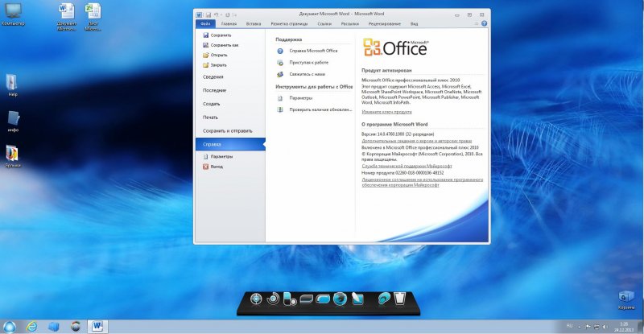Screen dimensions: 644x334
Task: Open the Лицензионное соглашение link
Action: click(x=422, y=182)
